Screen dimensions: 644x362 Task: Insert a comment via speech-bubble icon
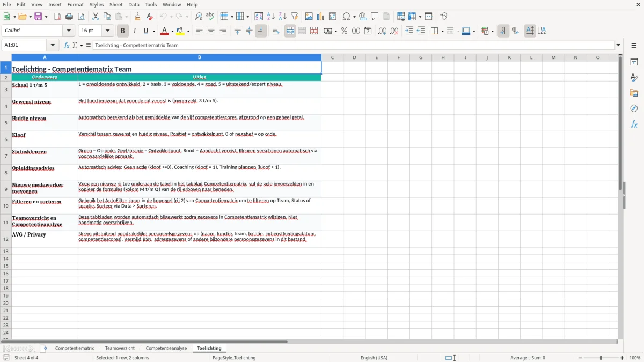[375, 17]
